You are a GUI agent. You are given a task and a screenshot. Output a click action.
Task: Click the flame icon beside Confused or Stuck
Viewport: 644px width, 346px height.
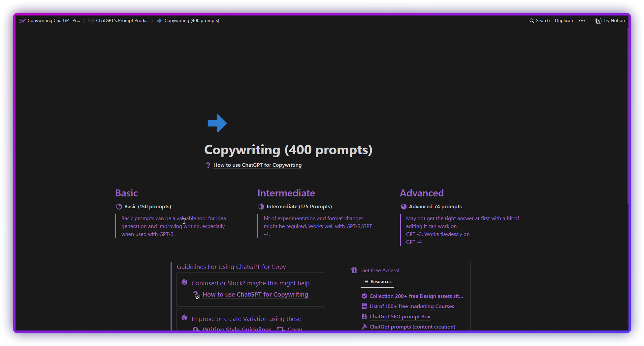pyautogui.click(x=184, y=282)
